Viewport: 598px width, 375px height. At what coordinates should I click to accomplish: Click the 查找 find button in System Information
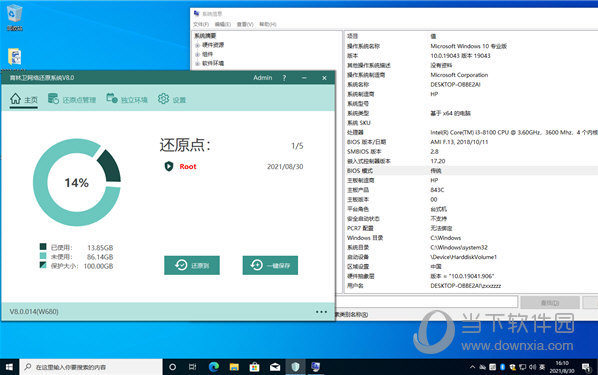coord(550,303)
